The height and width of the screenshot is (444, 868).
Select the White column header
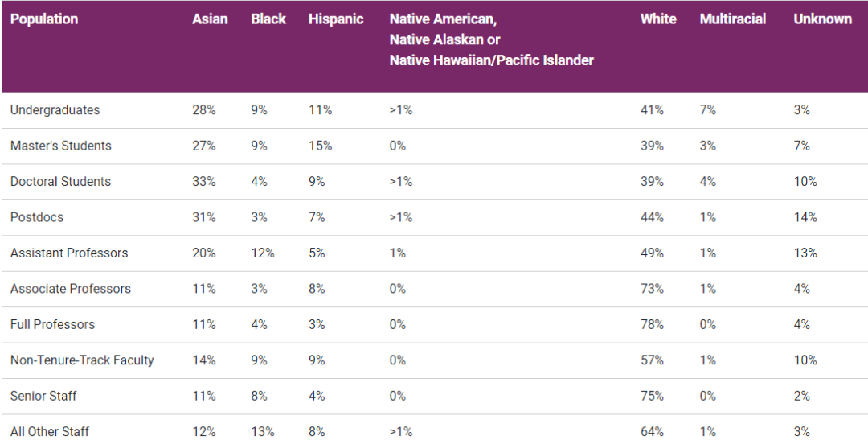tap(658, 19)
